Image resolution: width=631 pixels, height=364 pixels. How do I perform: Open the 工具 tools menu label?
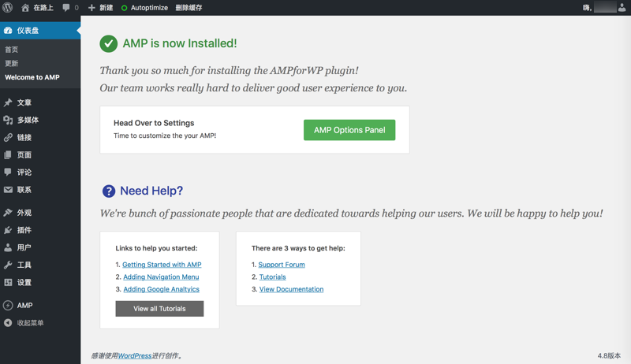point(24,265)
